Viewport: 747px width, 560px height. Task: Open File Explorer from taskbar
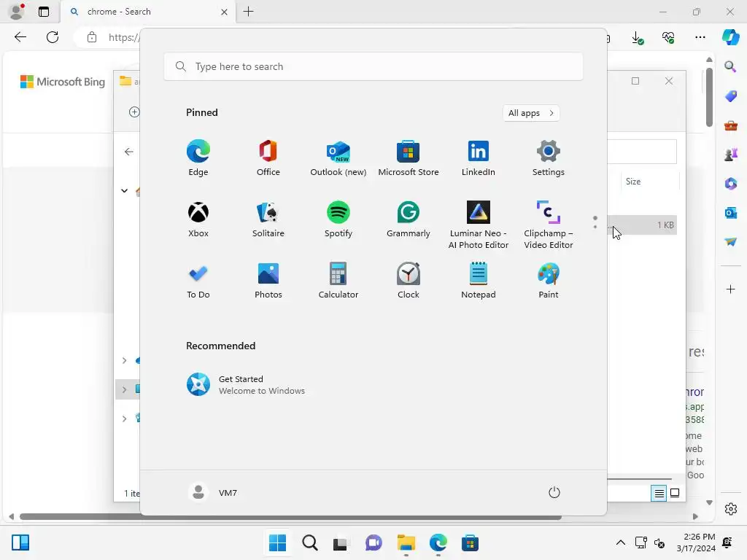coord(406,542)
